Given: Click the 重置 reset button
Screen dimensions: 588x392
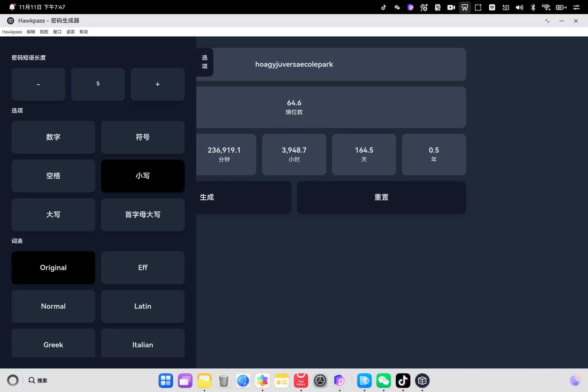Looking at the screenshot, I should click(381, 197).
